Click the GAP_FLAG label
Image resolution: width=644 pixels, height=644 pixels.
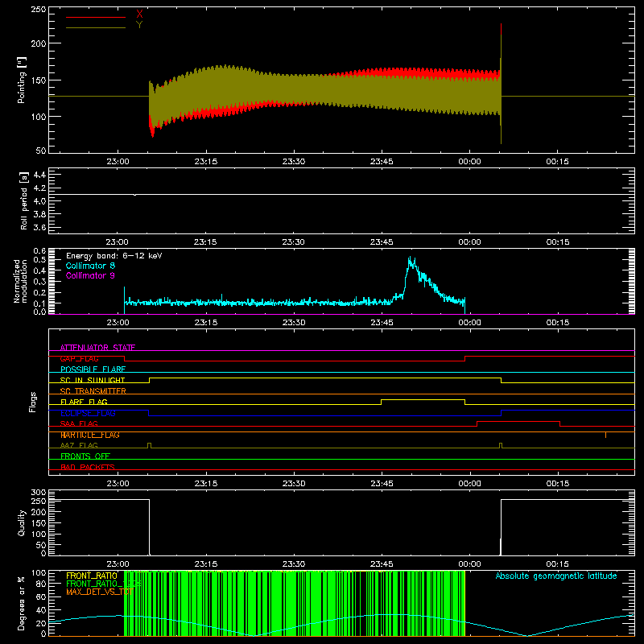tap(79, 358)
